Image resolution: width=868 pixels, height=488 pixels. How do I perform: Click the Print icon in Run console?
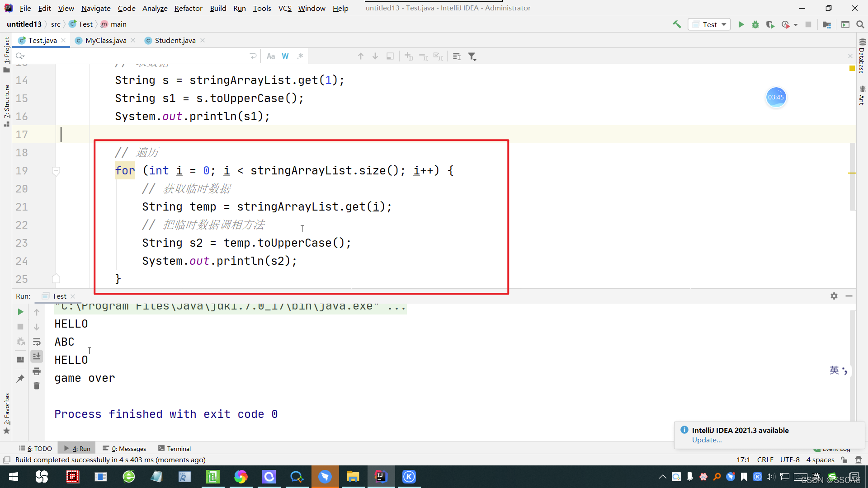pyautogui.click(x=37, y=371)
